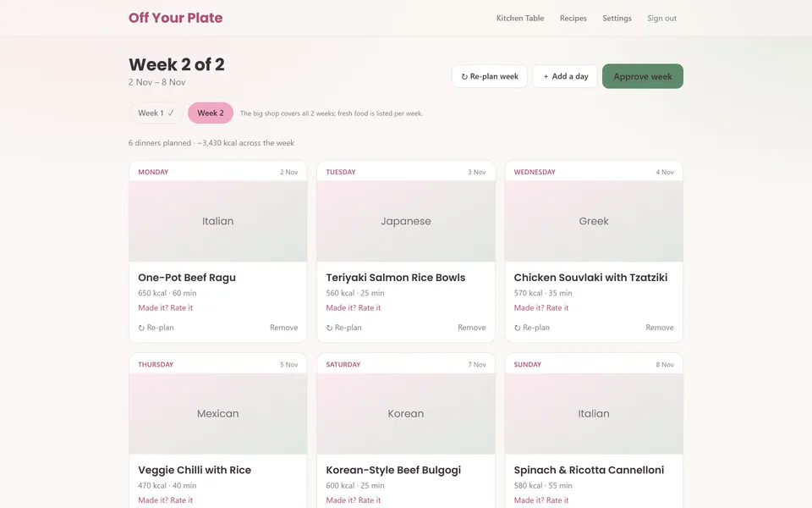Open the Italian image on Monday's card
This screenshot has height=508, width=812.
[218, 221]
